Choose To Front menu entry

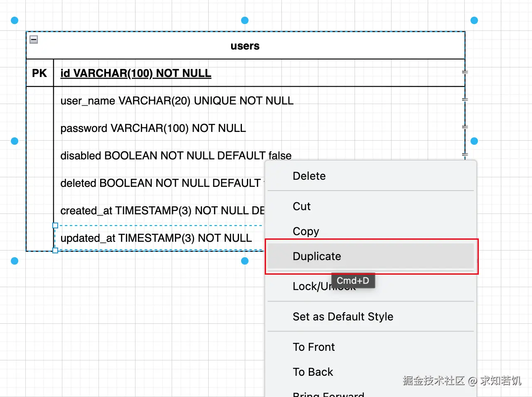371,347
